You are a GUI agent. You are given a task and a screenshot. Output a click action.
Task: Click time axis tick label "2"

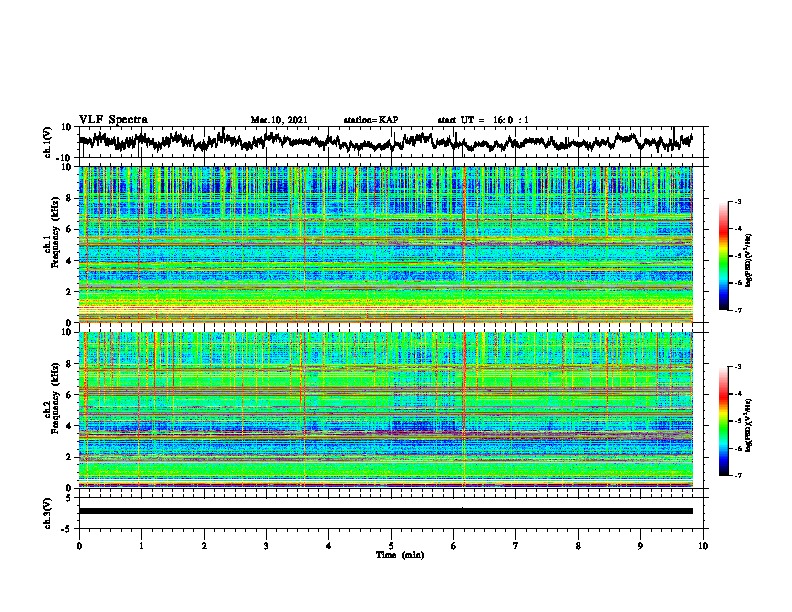(x=204, y=546)
